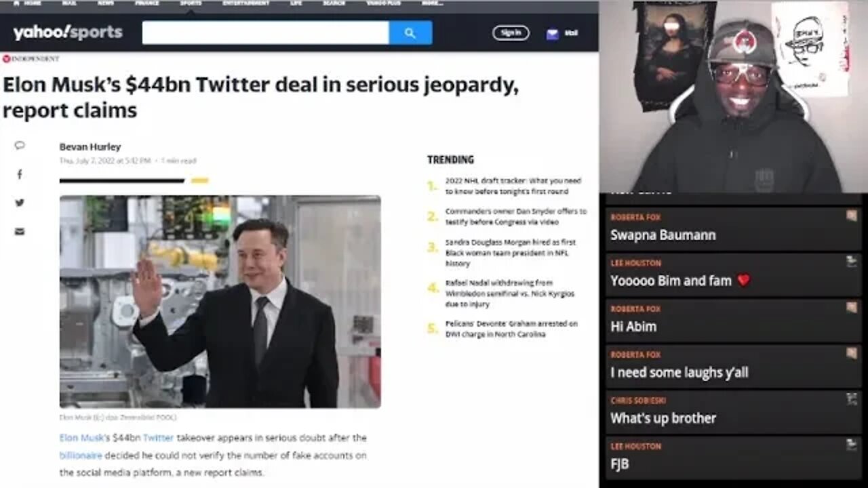The height and width of the screenshot is (488, 868).
Task: Click chat message 'Hi Abim'
Action: [x=633, y=327]
